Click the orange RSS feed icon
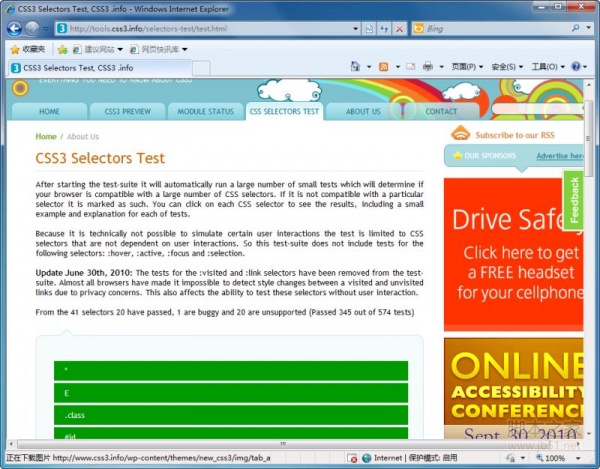Image resolution: width=600 pixels, height=469 pixels. tap(460, 134)
